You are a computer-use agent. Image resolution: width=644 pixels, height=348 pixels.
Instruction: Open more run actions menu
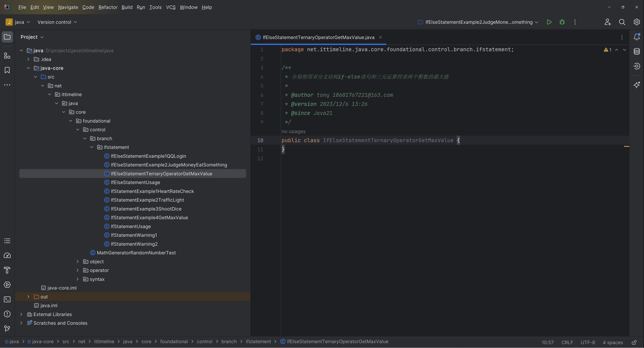click(x=575, y=22)
